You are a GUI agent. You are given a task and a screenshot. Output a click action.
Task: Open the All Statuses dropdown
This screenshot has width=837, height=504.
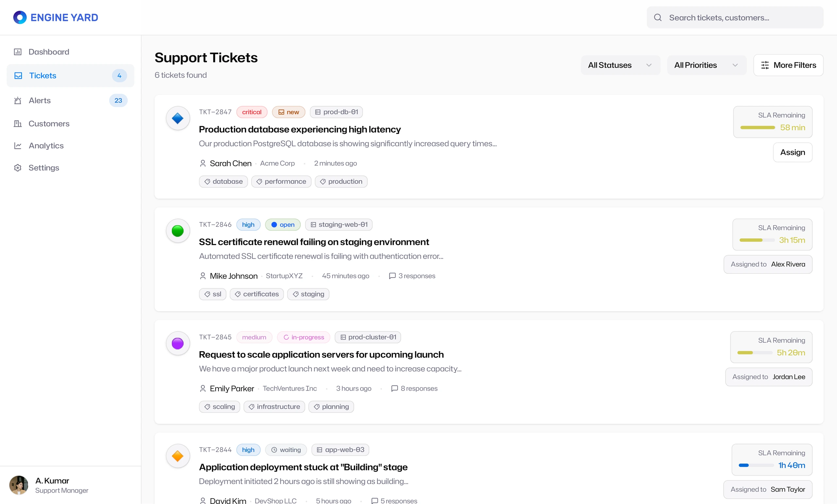620,65
